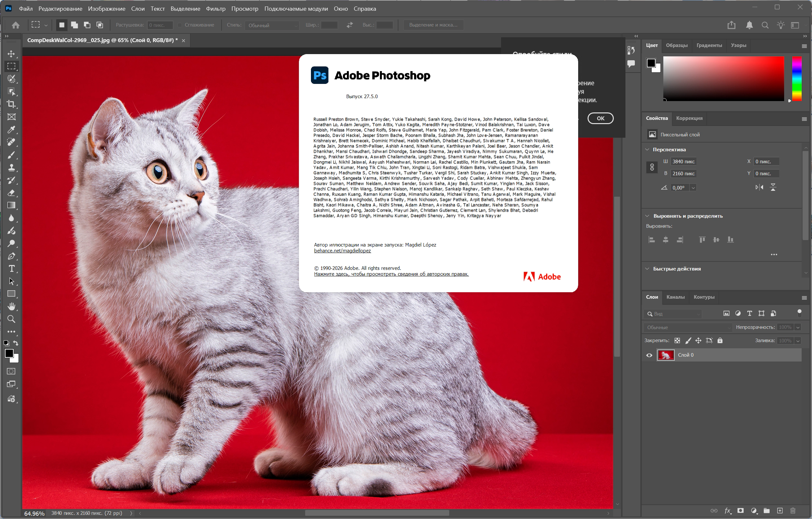The height and width of the screenshot is (519, 812).
Task: Select the Eyedropper tool
Action: coord(11,130)
